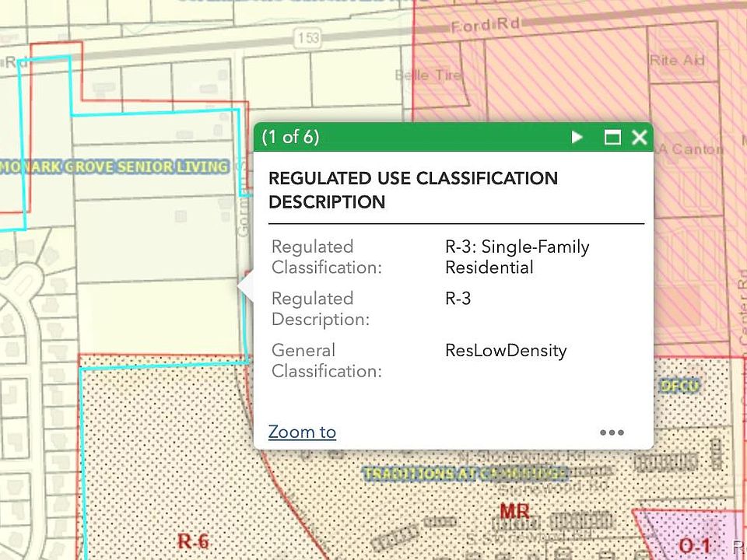Click the popup title 'Regulated Use Classification Description'
The width and height of the screenshot is (747, 560).
[x=412, y=190]
